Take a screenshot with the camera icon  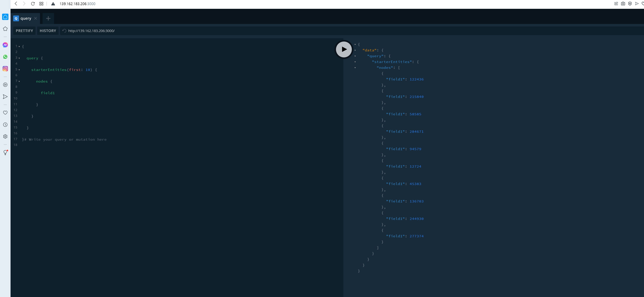pyautogui.click(x=623, y=4)
